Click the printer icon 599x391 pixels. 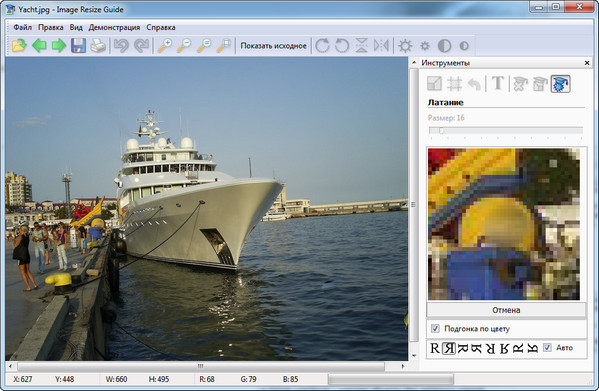point(98,46)
